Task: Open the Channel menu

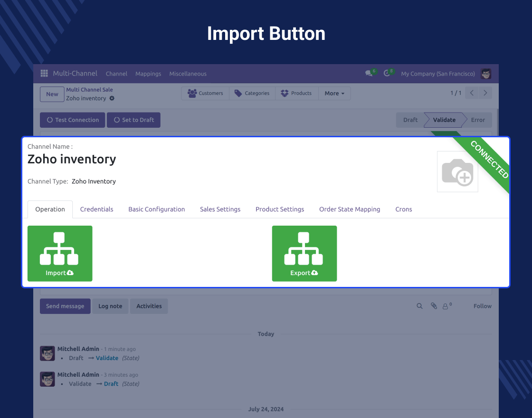Action: click(x=116, y=74)
